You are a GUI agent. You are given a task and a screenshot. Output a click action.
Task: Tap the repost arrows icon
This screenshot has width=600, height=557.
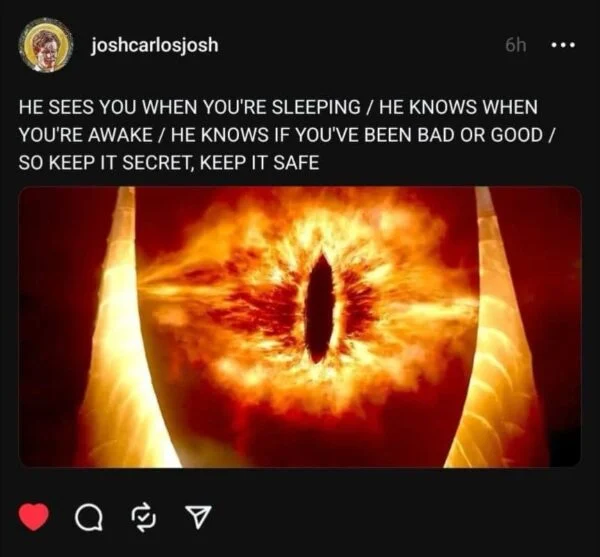click(144, 518)
